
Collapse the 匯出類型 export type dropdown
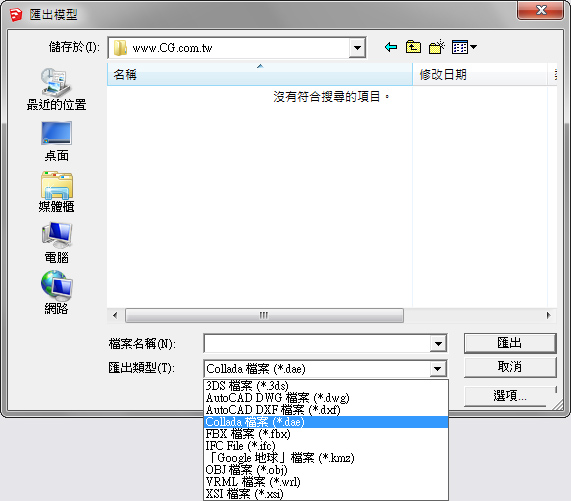(438, 369)
